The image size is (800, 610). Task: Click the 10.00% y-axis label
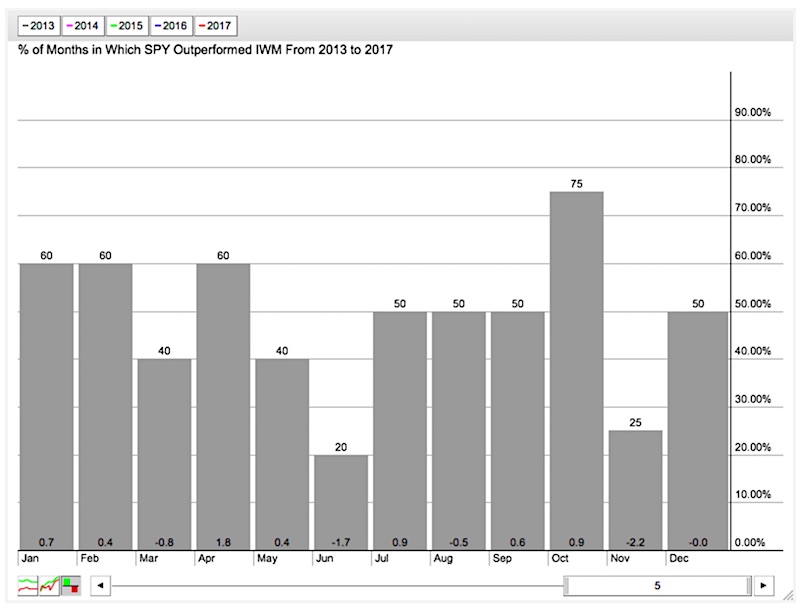point(753,495)
